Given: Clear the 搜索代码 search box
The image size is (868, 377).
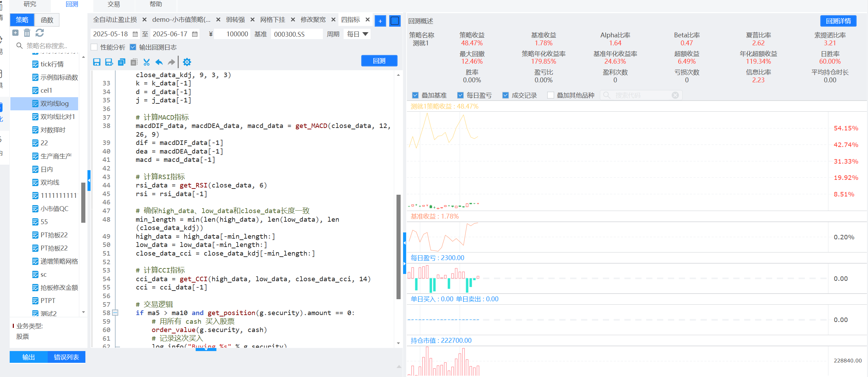Looking at the screenshot, I should click(675, 95).
